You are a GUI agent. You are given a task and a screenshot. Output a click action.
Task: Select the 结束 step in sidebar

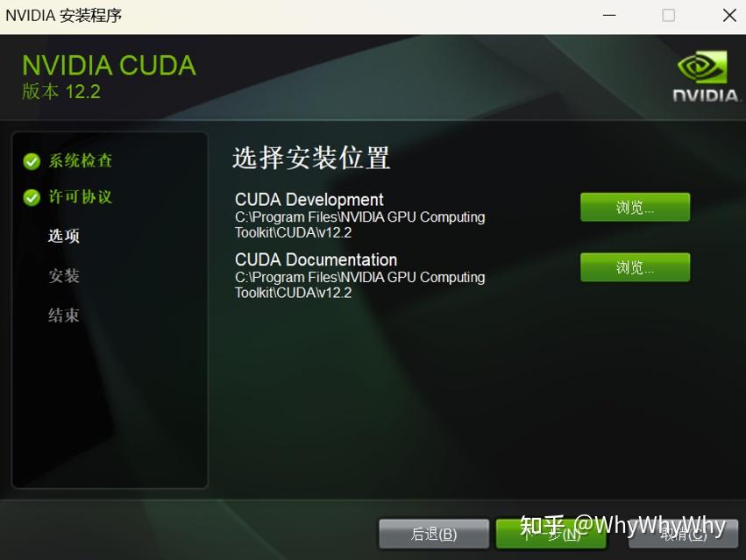[64, 315]
